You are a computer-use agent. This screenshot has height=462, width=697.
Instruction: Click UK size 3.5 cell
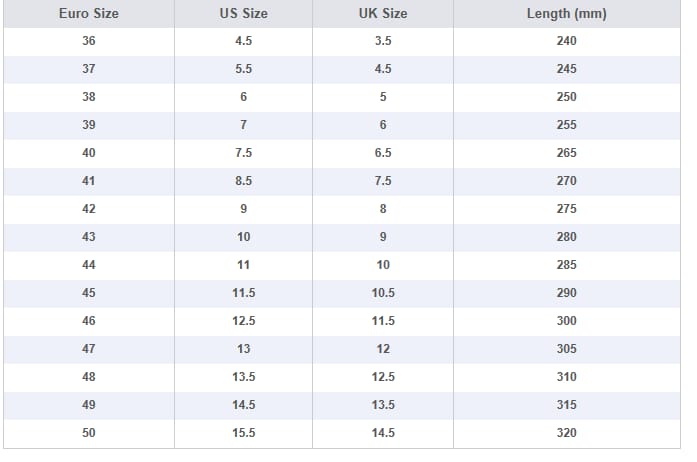[x=383, y=41]
